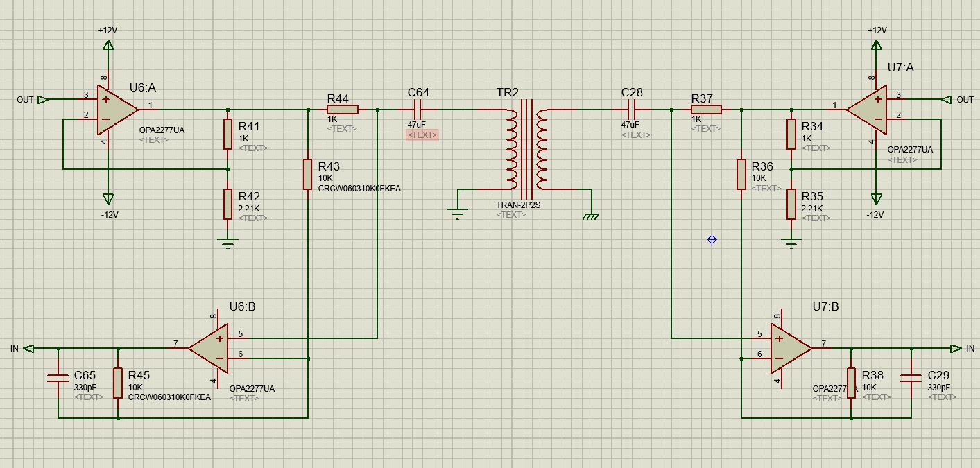This screenshot has height=468, width=980.
Task: Select resistor R36 symbol
Action: [x=741, y=174]
